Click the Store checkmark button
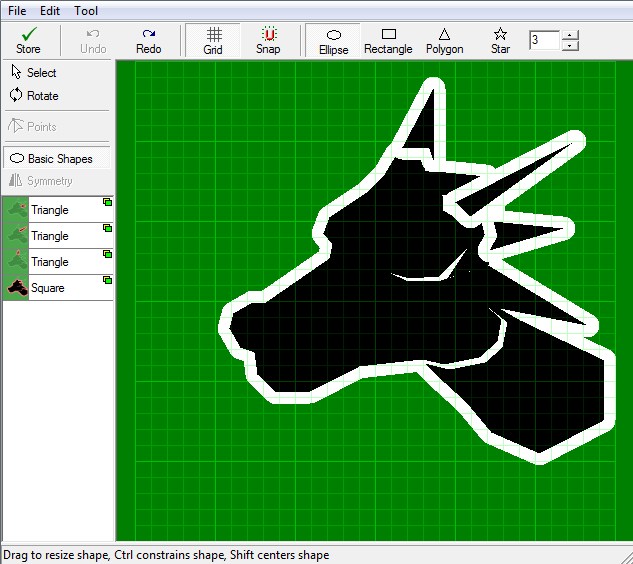Image resolution: width=633 pixels, height=564 pixels. pos(28,40)
